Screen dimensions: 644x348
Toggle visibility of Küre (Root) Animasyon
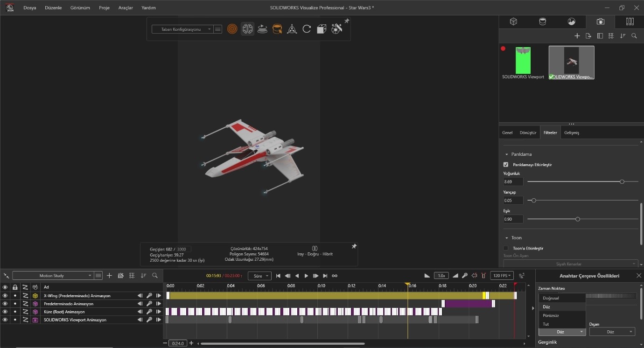click(5, 312)
